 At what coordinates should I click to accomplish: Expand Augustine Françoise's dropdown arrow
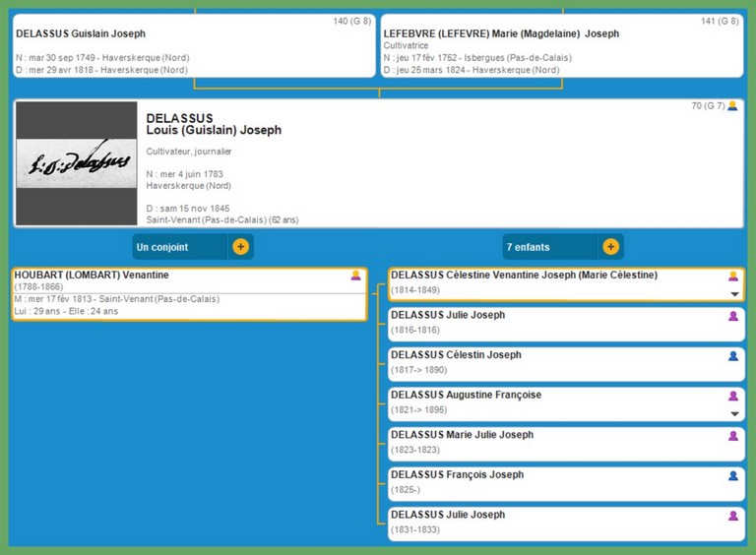click(x=733, y=414)
